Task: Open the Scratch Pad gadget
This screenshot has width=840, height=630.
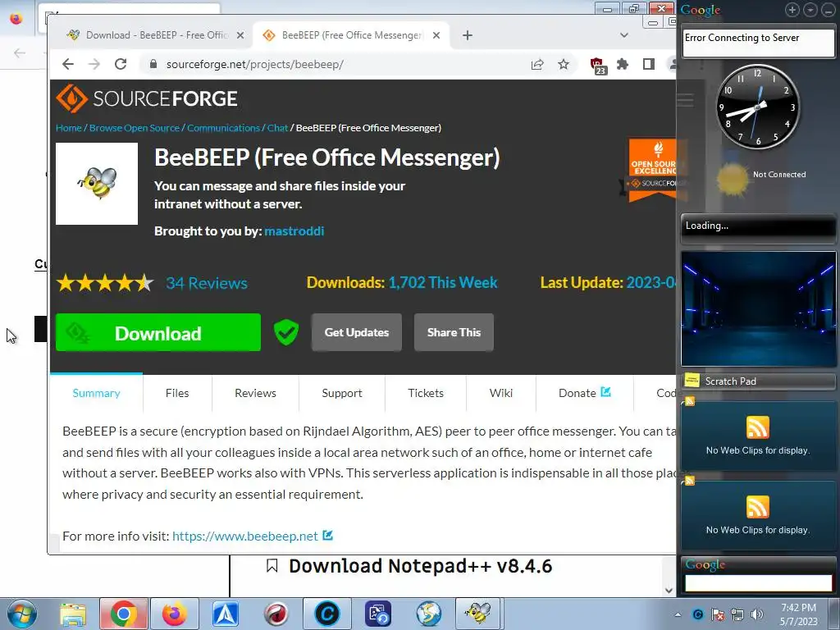Action: point(758,381)
